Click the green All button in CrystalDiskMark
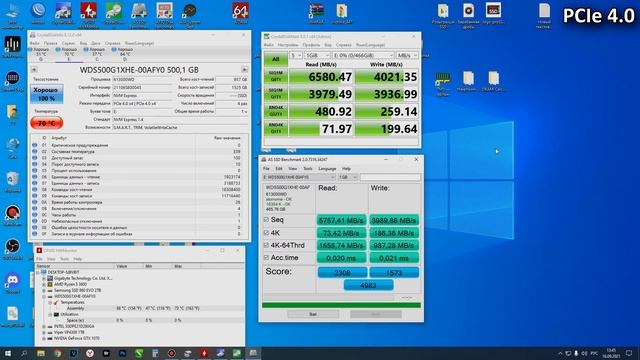Screen dimensions: 640x360 pyautogui.click(x=276, y=59)
